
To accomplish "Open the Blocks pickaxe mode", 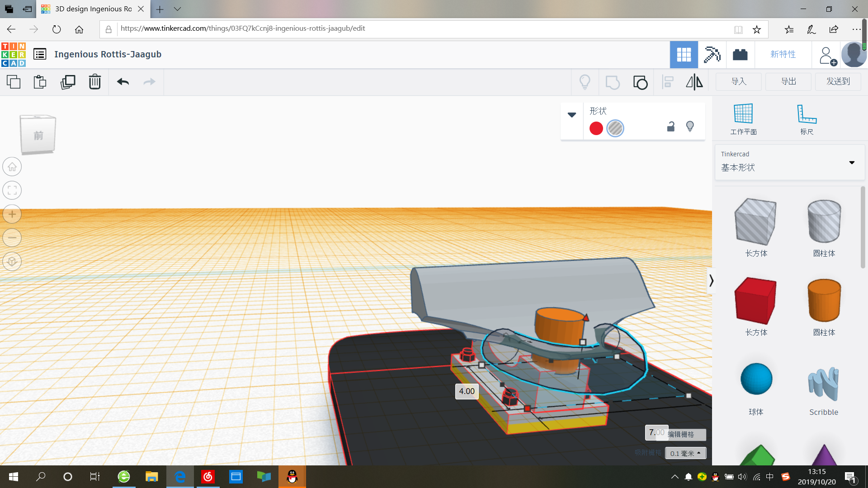I will pyautogui.click(x=712, y=55).
